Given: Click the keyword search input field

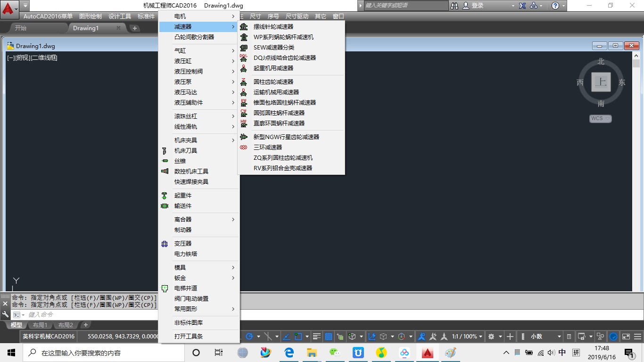Looking at the screenshot, I should pos(406,6).
